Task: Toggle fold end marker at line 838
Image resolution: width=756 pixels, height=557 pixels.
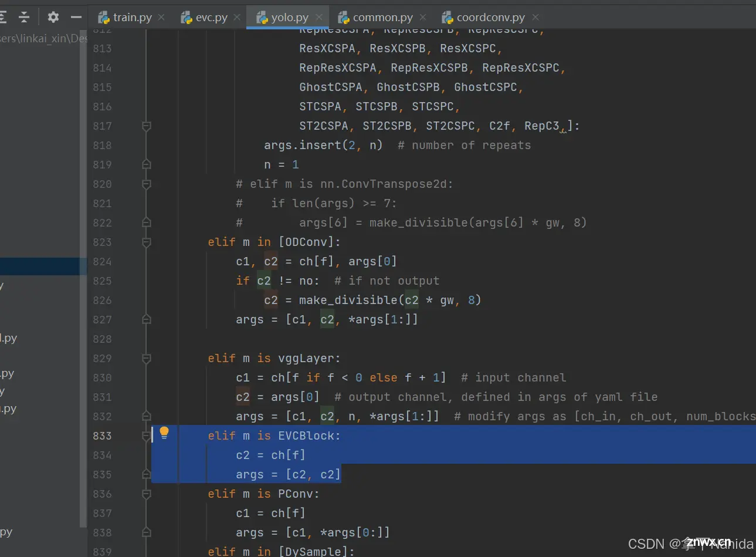Action: pos(147,533)
